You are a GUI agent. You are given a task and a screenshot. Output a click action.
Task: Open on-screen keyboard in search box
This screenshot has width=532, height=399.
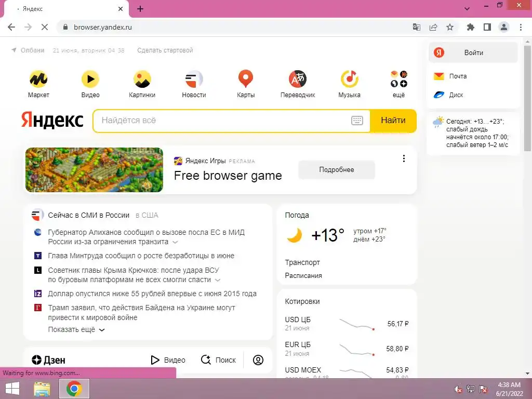click(x=357, y=121)
